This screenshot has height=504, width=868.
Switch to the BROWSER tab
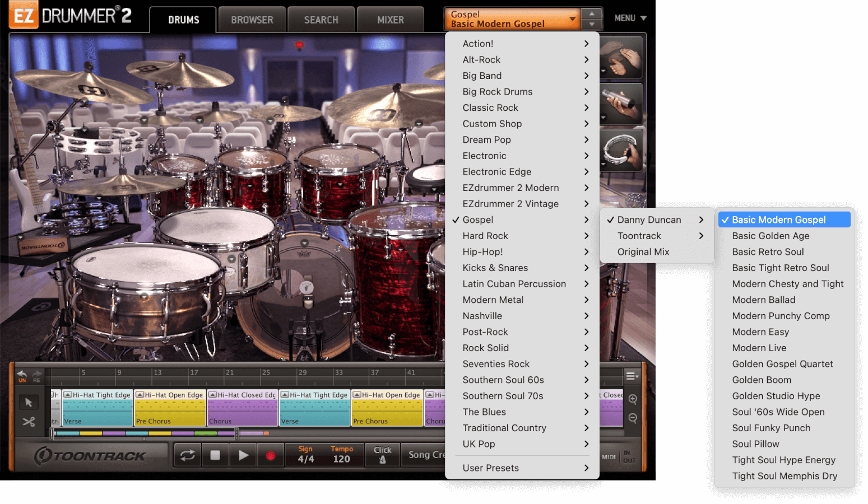(x=252, y=20)
